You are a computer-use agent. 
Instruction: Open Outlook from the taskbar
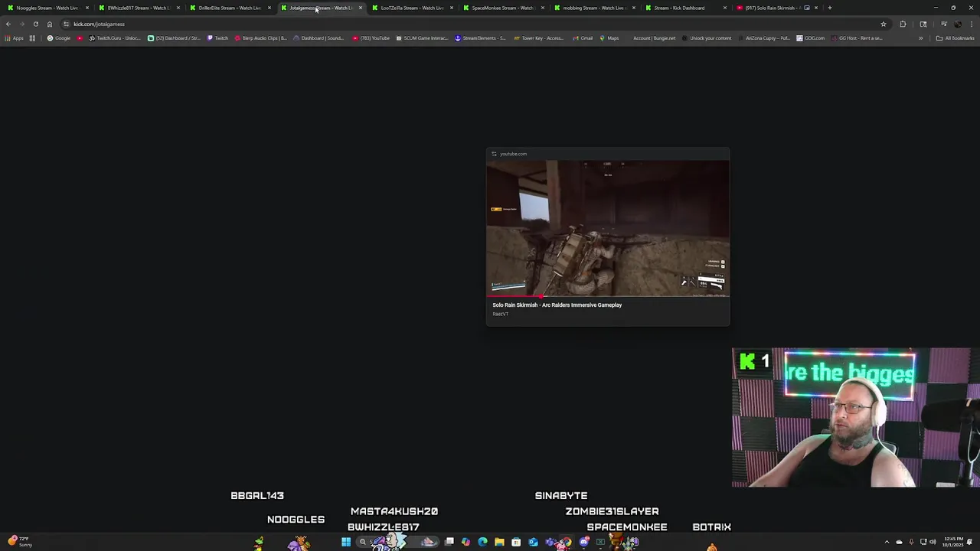point(533,543)
